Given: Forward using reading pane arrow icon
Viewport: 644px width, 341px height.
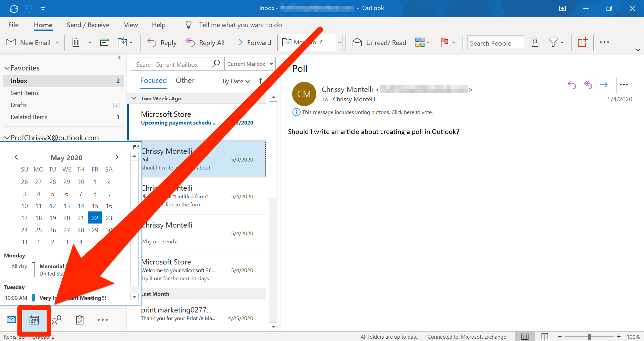Looking at the screenshot, I should tap(604, 85).
